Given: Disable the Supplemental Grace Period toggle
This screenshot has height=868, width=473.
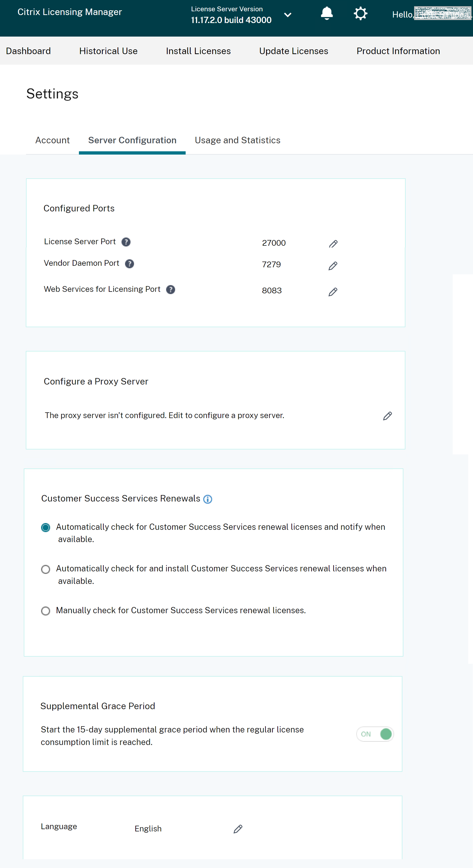Looking at the screenshot, I should click(x=375, y=734).
